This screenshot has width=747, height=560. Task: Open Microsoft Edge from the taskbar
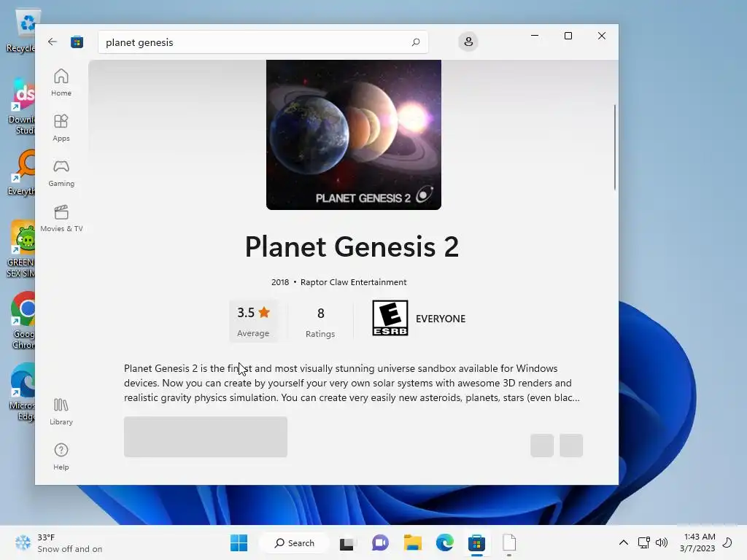point(444,542)
